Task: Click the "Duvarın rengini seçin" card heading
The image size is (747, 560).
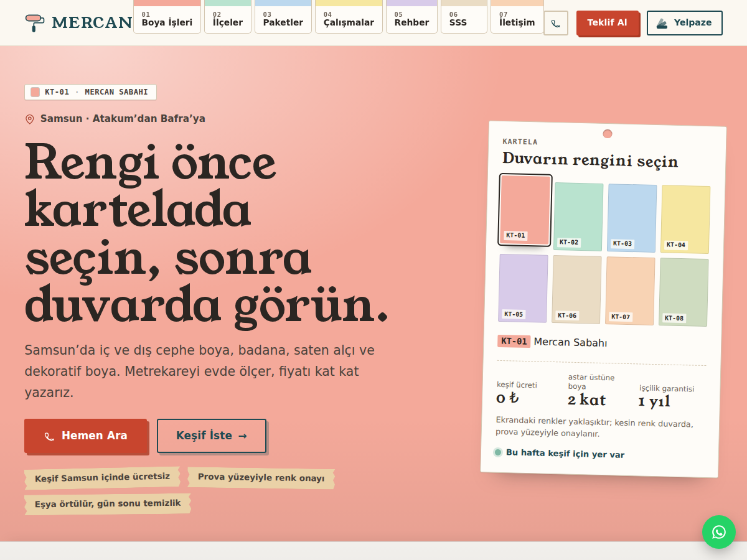Action: coord(590,159)
